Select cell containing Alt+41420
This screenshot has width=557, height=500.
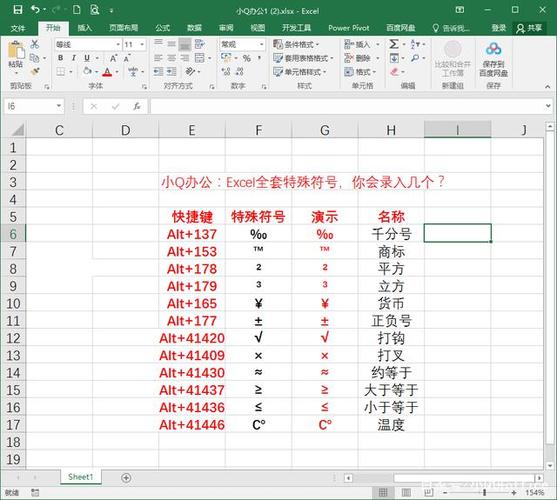point(192,338)
